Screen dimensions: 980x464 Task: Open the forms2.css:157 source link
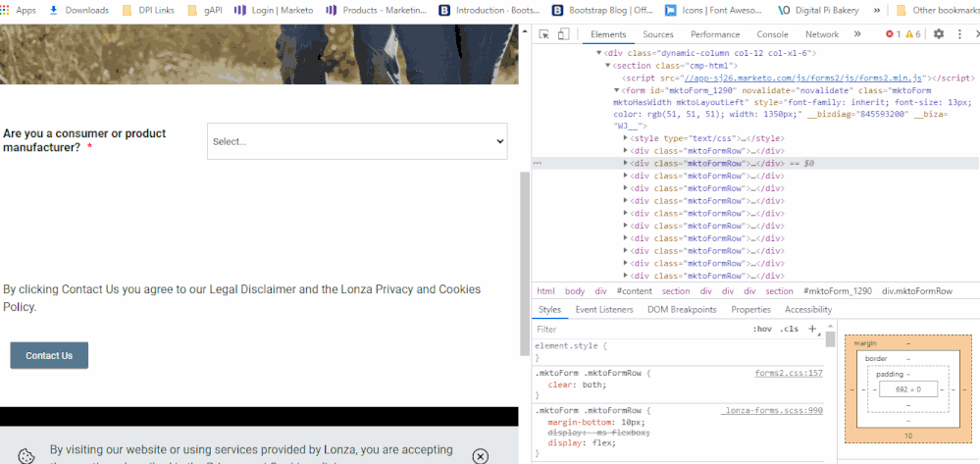pos(788,374)
